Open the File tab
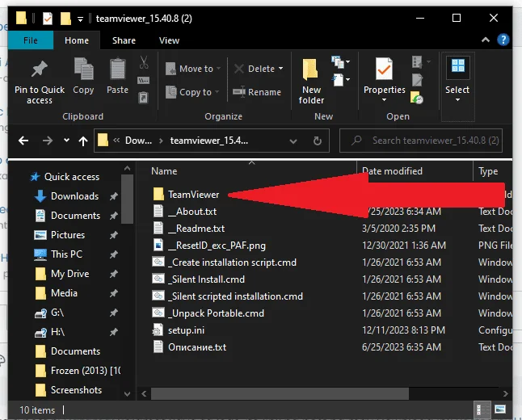522x420 pixels. pos(30,40)
